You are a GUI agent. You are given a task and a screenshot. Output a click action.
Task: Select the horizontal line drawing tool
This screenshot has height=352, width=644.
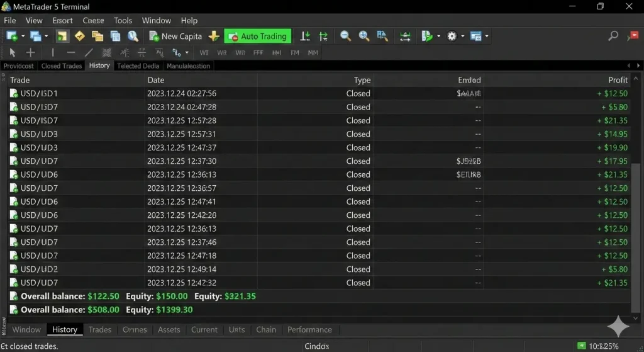[70, 53]
